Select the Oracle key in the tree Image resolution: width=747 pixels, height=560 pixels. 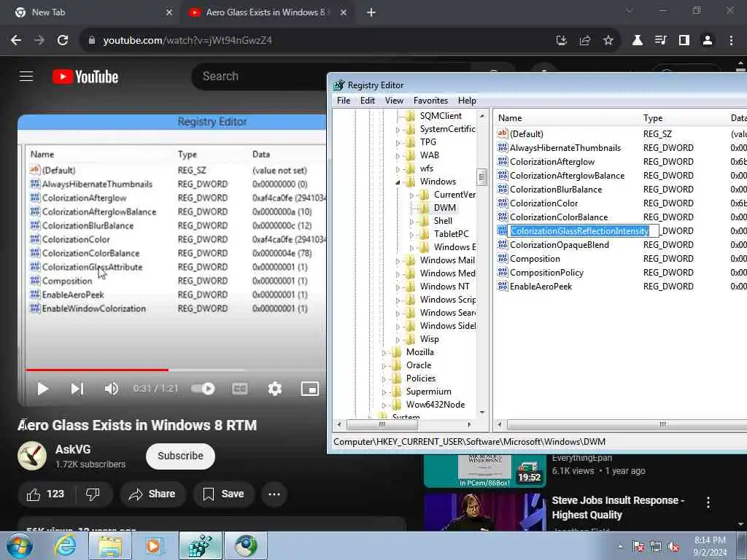click(419, 365)
